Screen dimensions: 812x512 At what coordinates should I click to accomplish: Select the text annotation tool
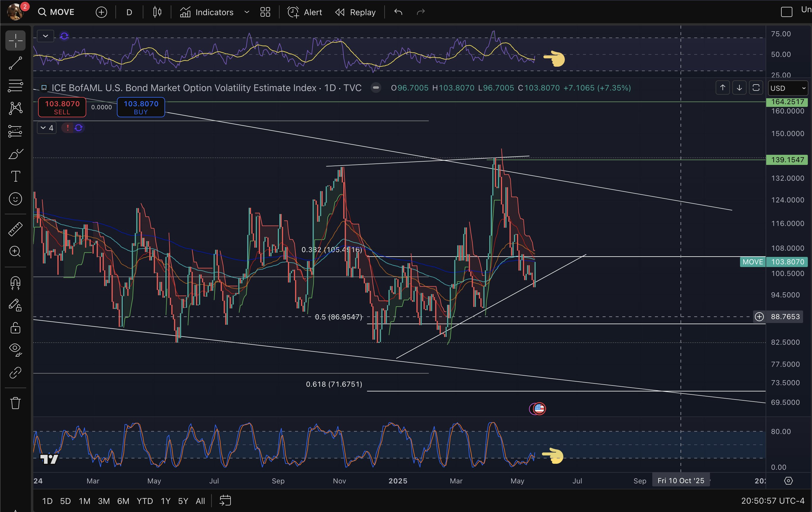pyautogui.click(x=15, y=176)
